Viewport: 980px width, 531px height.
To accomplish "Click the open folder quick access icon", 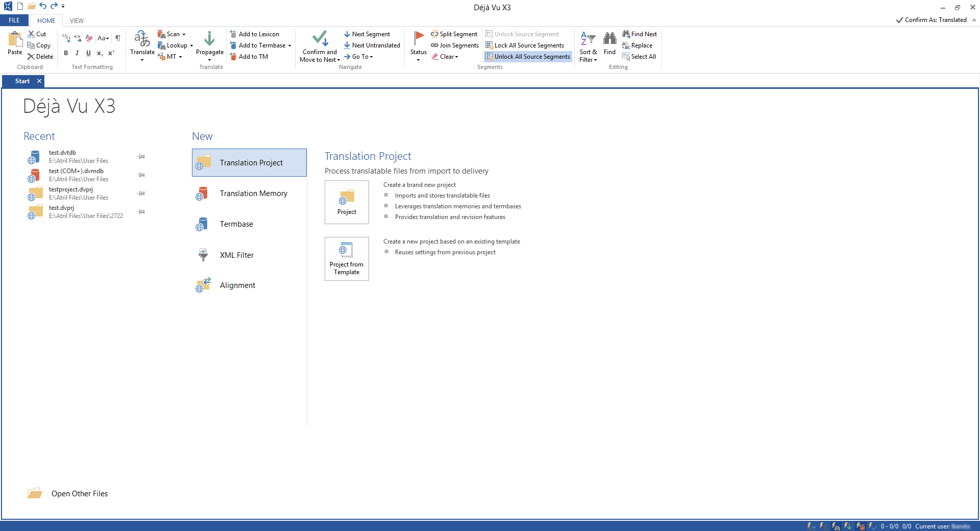I will click(x=31, y=6).
